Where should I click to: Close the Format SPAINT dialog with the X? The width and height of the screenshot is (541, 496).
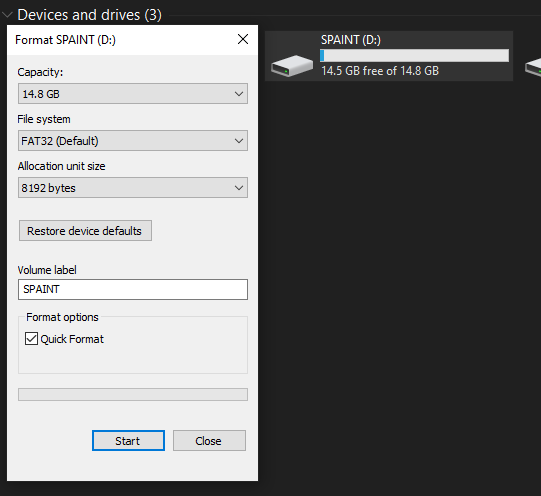coord(243,39)
